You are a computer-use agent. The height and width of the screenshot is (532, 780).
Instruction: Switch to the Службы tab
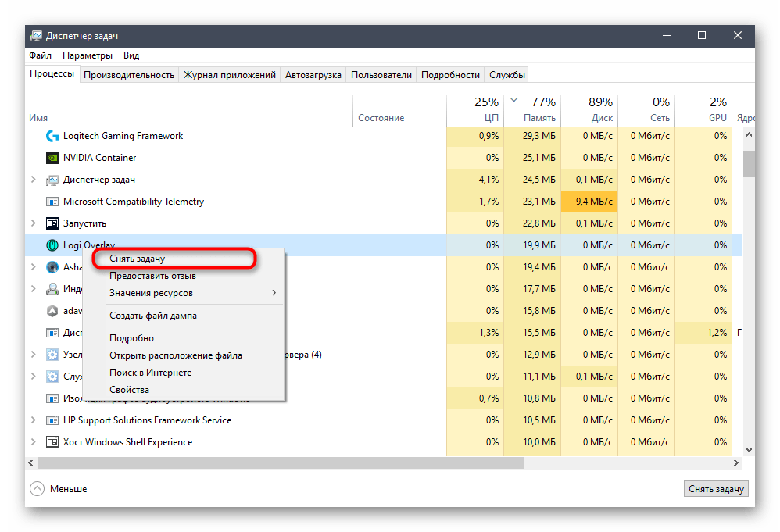click(507, 75)
